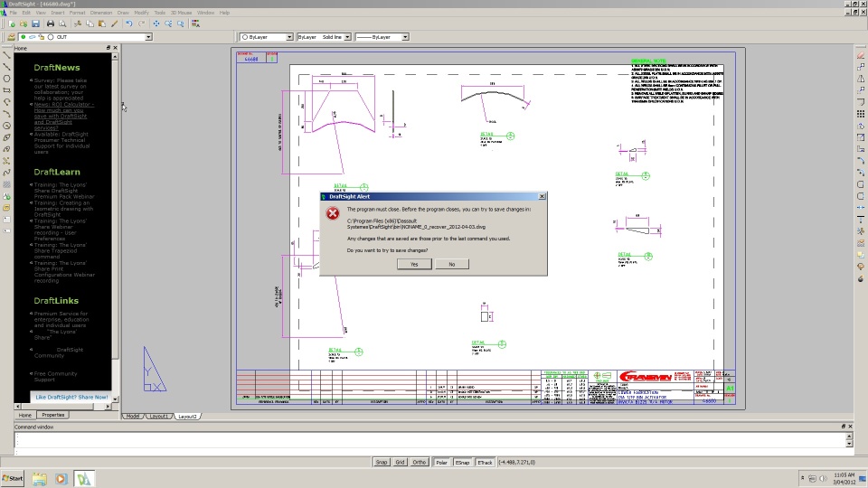Click the DraftSight taskbar button

[84, 479]
